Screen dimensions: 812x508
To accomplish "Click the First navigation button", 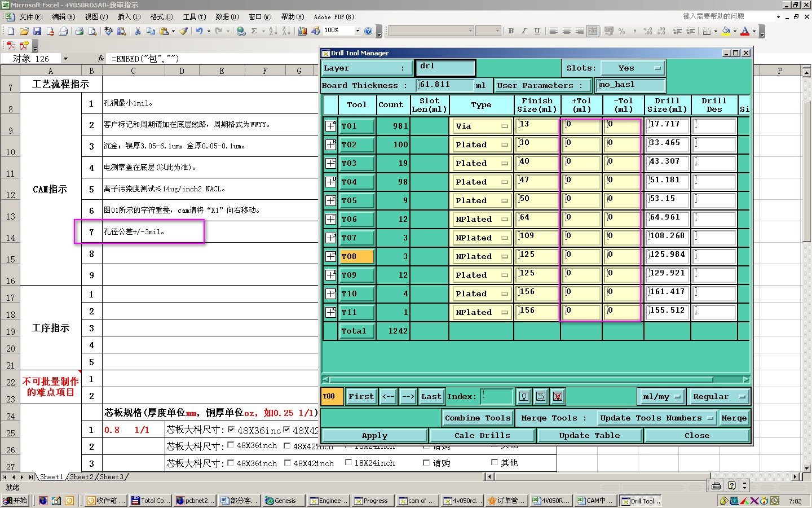I will tap(361, 396).
